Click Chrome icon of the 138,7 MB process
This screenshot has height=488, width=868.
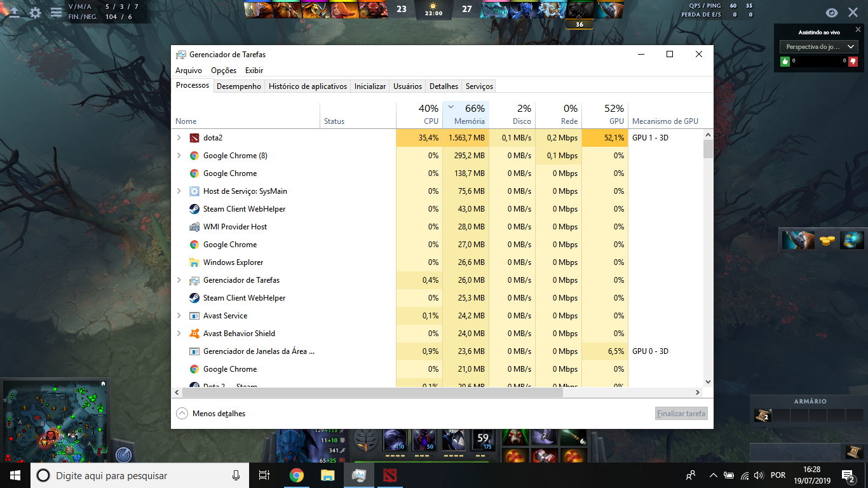point(194,173)
